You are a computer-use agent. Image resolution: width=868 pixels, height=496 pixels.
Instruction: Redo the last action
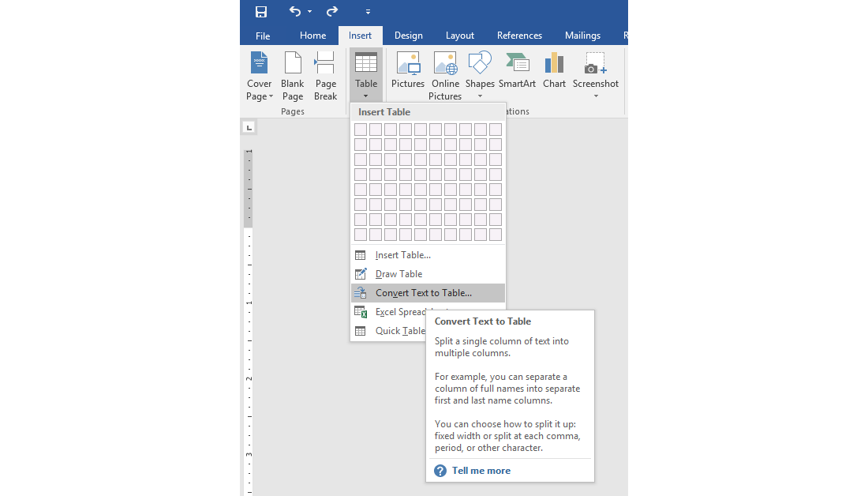point(332,12)
